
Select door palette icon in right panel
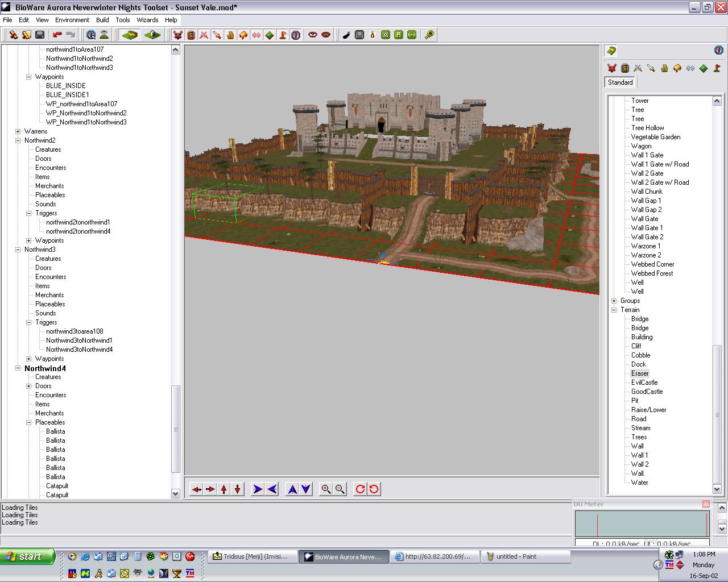tap(625, 68)
